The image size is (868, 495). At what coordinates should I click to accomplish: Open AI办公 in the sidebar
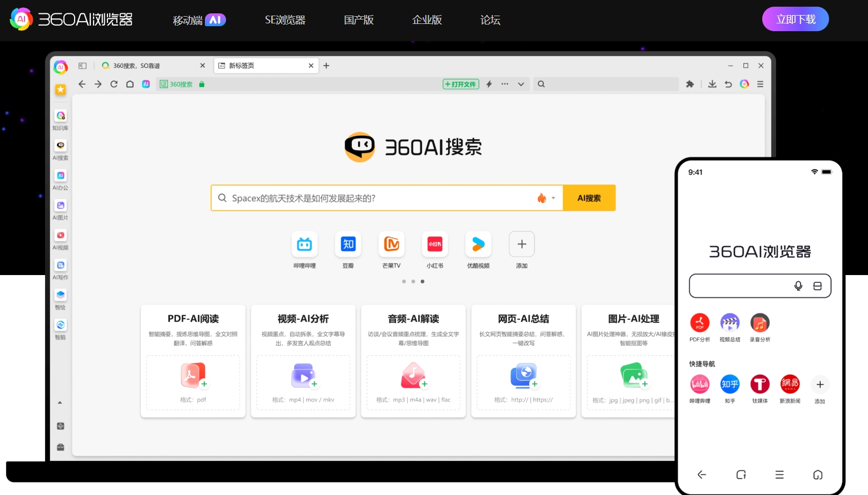(61, 180)
